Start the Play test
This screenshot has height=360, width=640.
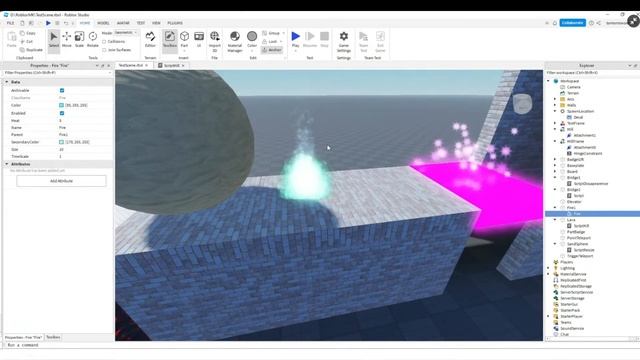tap(296, 40)
